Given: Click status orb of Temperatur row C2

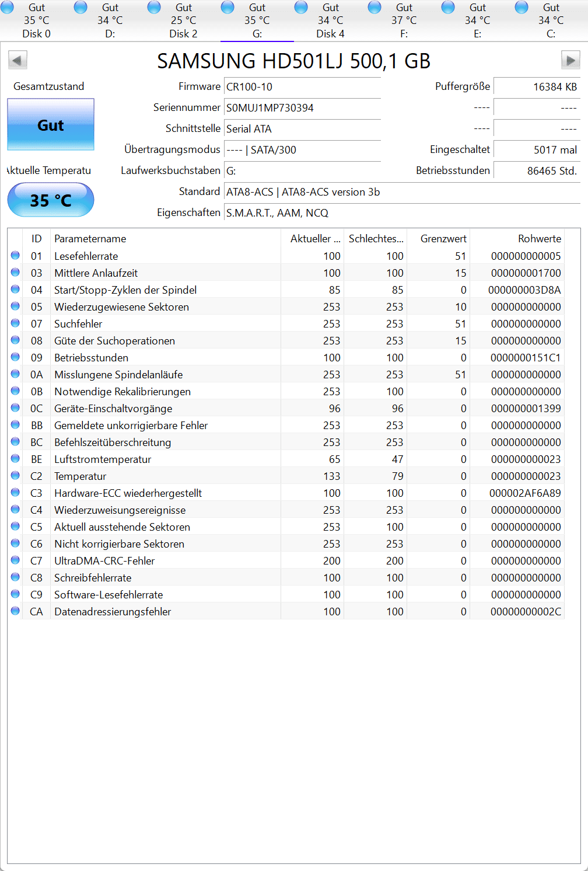Looking at the screenshot, I should pos(15,475).
